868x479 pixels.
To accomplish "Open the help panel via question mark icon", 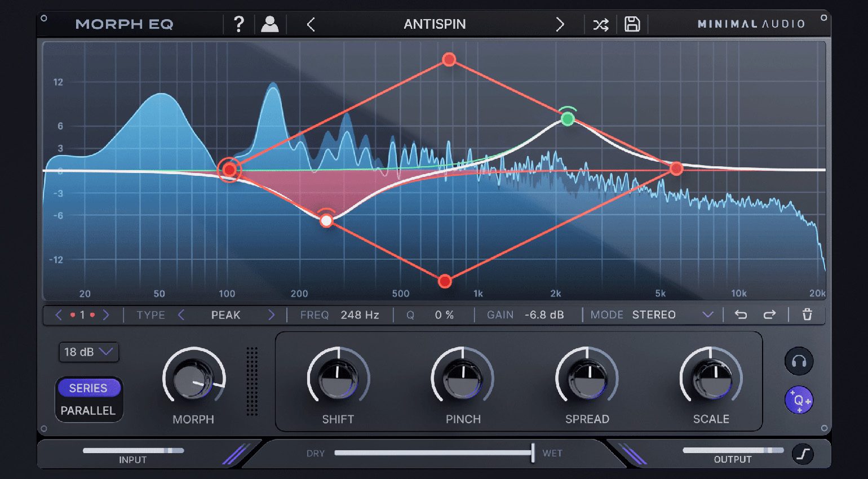I will point(239,24).
